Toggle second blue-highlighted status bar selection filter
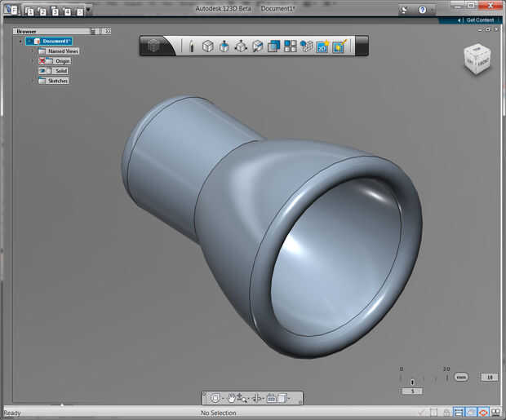506x420 pixels. click(x=471, y=413)
